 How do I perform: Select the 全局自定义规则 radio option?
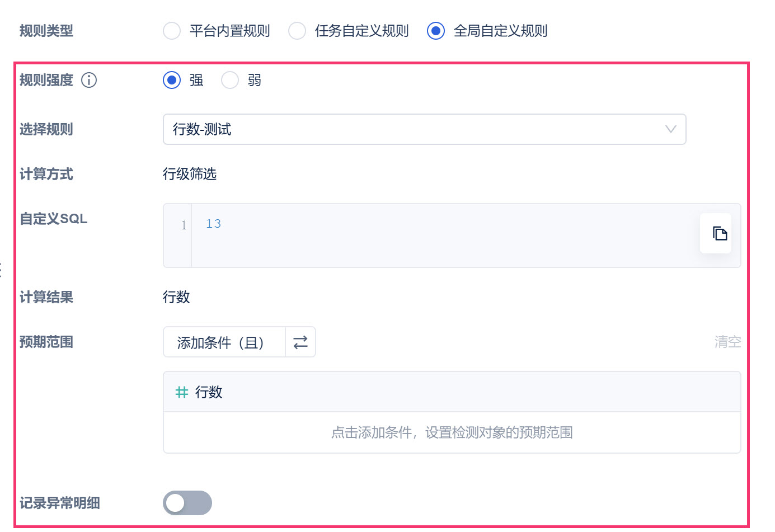click(436, 31)
